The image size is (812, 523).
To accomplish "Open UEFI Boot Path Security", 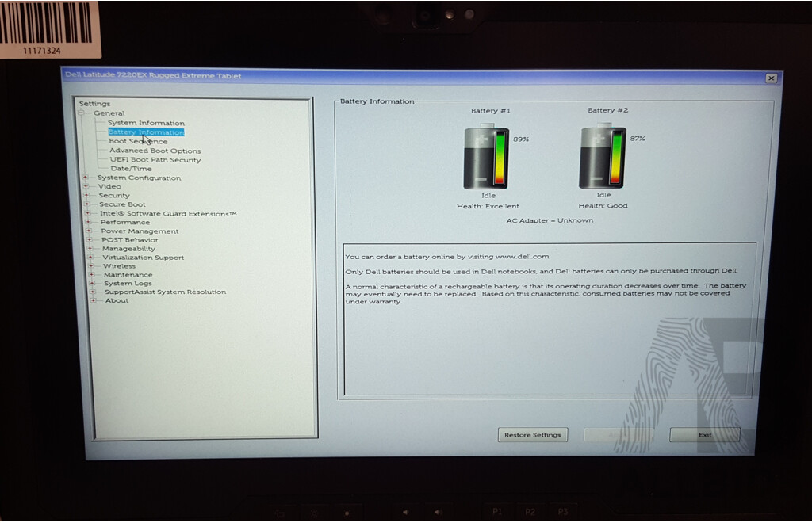I will [x=155, y=160].
